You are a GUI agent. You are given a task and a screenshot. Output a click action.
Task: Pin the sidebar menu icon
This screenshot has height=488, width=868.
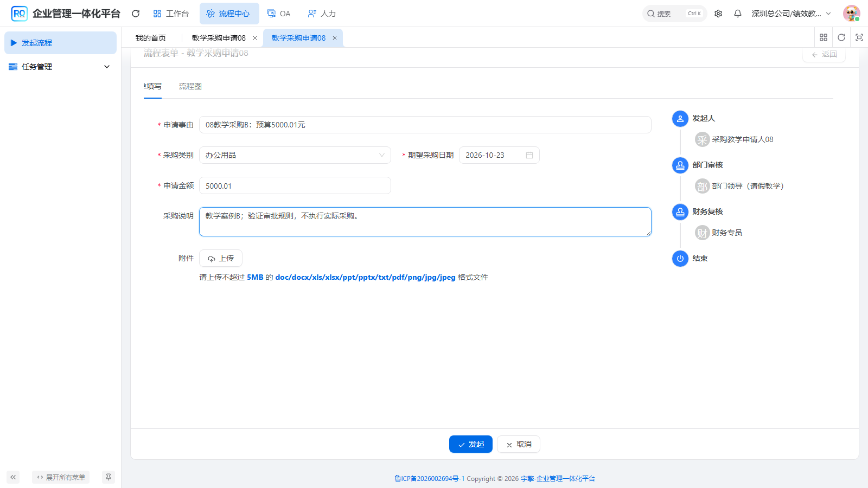click(x=108, y=477)
